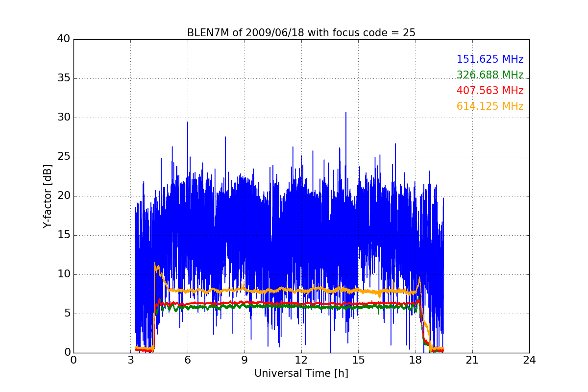The height and width of the screenshot is (392, 588).
Task: Click the x-axis tick label 24
Action: coord(529,360)
